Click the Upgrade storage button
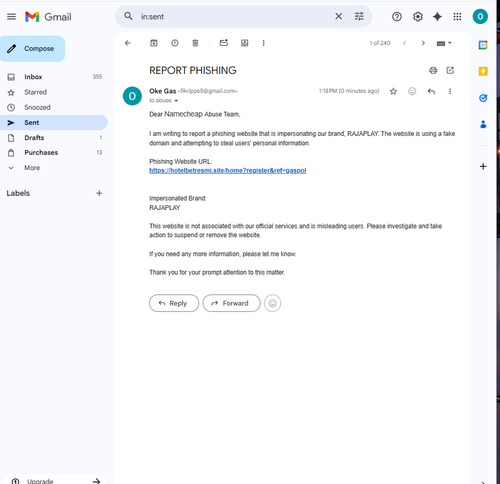This screenshot has width=500, height=484. point(55,480)
